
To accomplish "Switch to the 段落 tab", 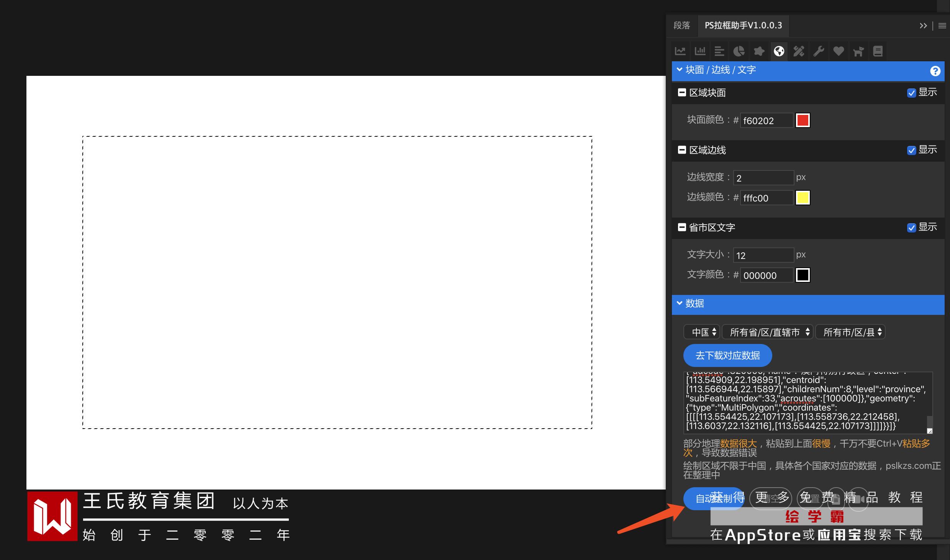I will pos(682,26).
